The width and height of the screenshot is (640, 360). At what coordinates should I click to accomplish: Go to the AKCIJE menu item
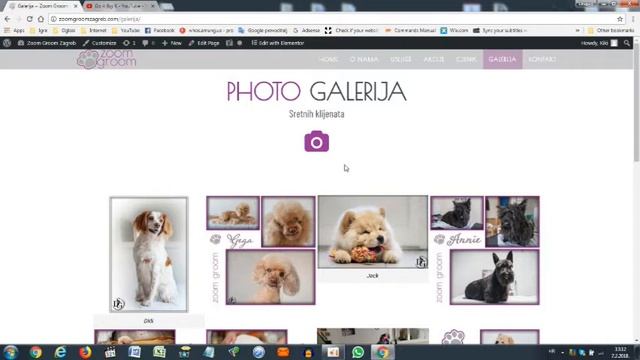point(434,60)
